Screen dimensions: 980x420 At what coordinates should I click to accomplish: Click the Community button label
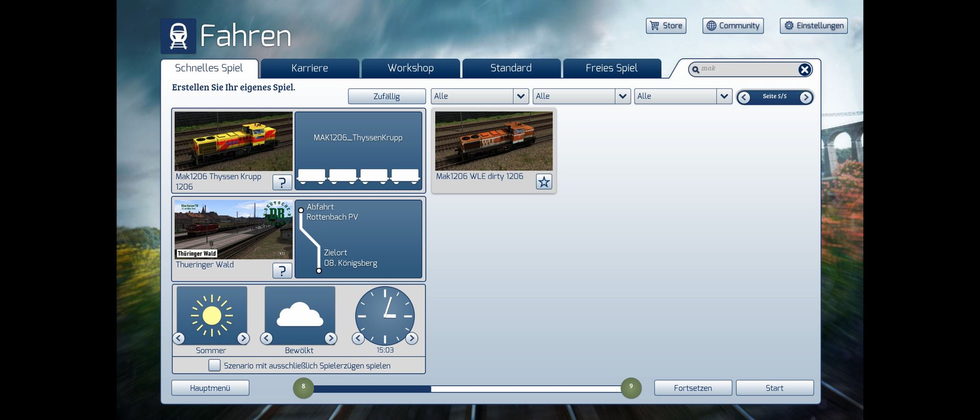pyautogui.click(x=739, y=26)
